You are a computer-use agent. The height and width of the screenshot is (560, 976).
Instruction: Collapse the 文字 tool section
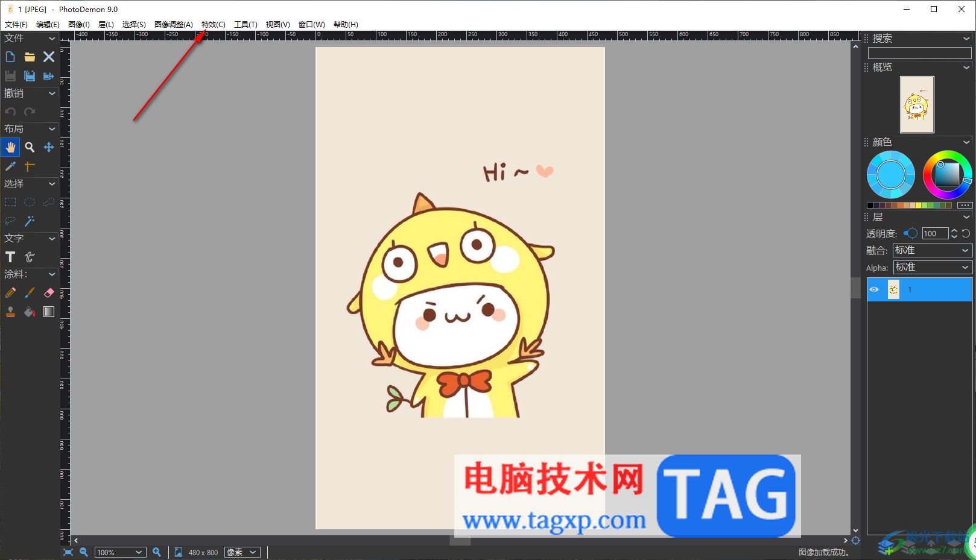coord(52,239)
